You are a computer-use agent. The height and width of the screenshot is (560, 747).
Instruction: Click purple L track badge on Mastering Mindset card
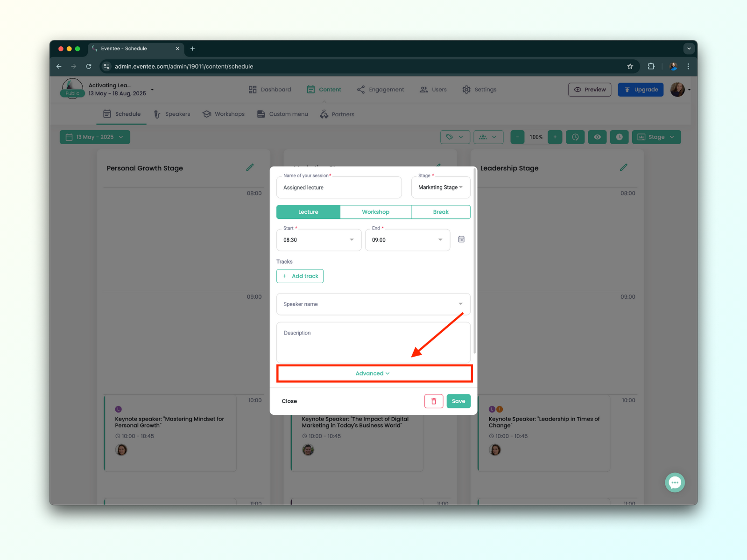pos(119,409)
